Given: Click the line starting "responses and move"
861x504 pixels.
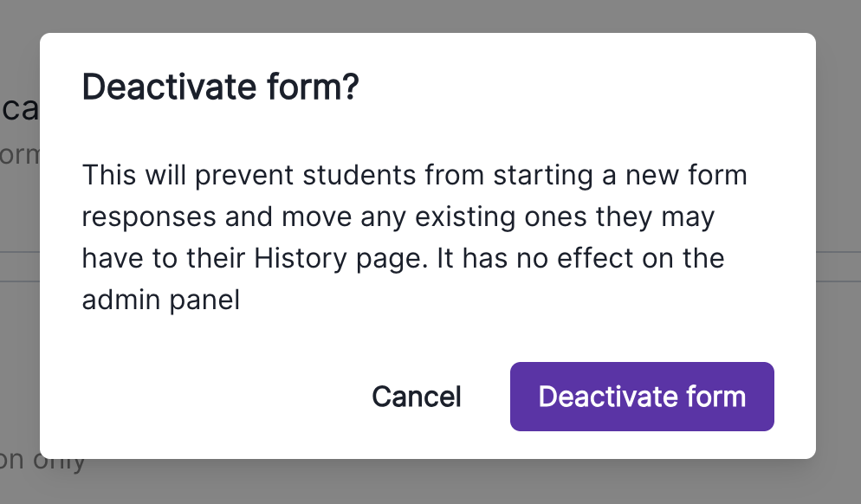Looking at the screenshot, I should (x=398, y=216).
